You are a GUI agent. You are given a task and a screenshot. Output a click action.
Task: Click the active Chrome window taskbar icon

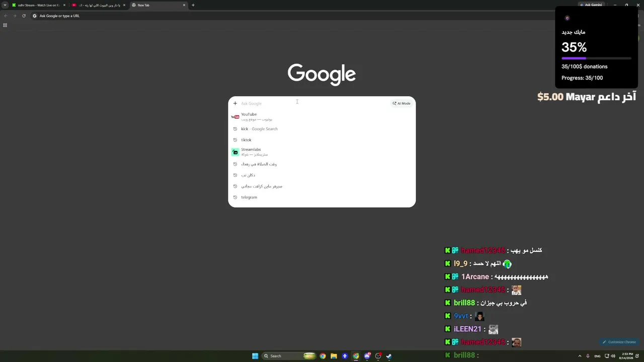[356, 356]
